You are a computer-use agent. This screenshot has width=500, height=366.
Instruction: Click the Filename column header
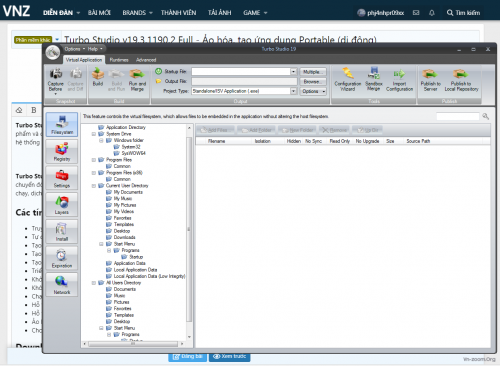(217, 141)
